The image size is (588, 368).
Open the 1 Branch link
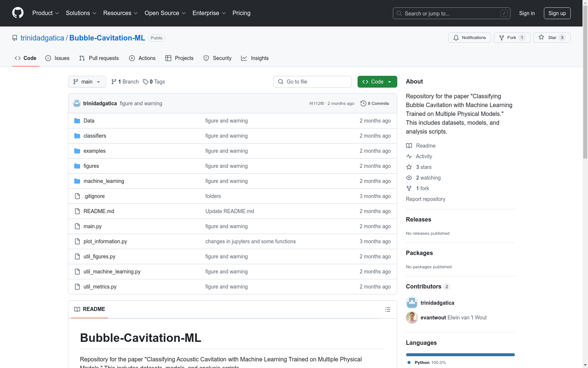pyautogui.click(x=125, y=82)
